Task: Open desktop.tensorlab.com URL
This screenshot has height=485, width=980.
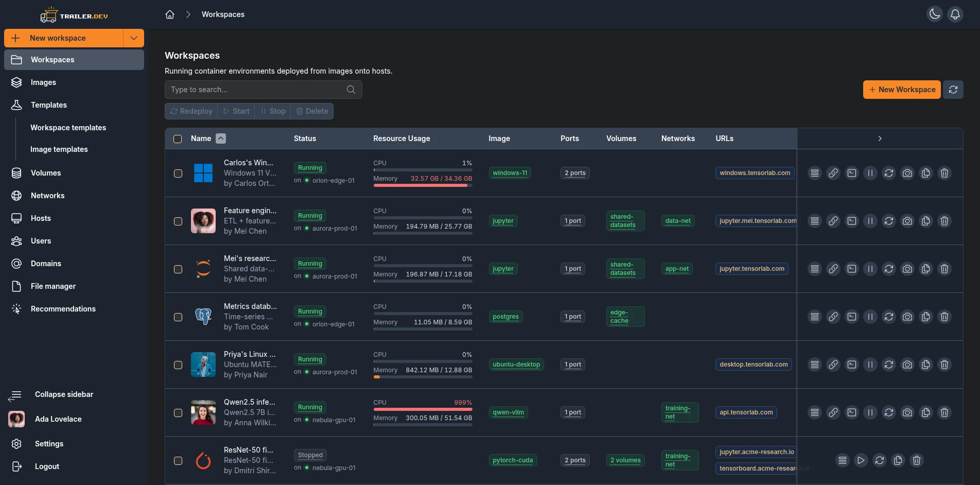Action: [x=754, y=365]
